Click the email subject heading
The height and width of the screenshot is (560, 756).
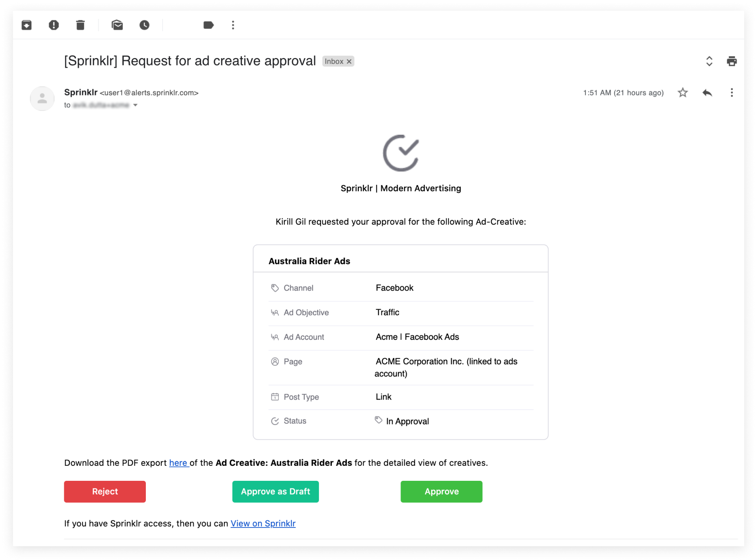(190, 61)
